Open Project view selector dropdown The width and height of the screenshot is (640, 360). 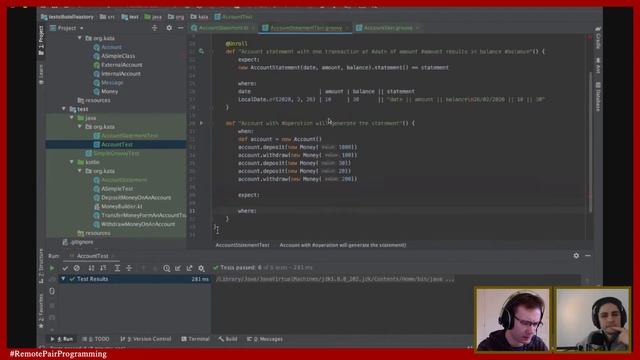pos(67,28)
